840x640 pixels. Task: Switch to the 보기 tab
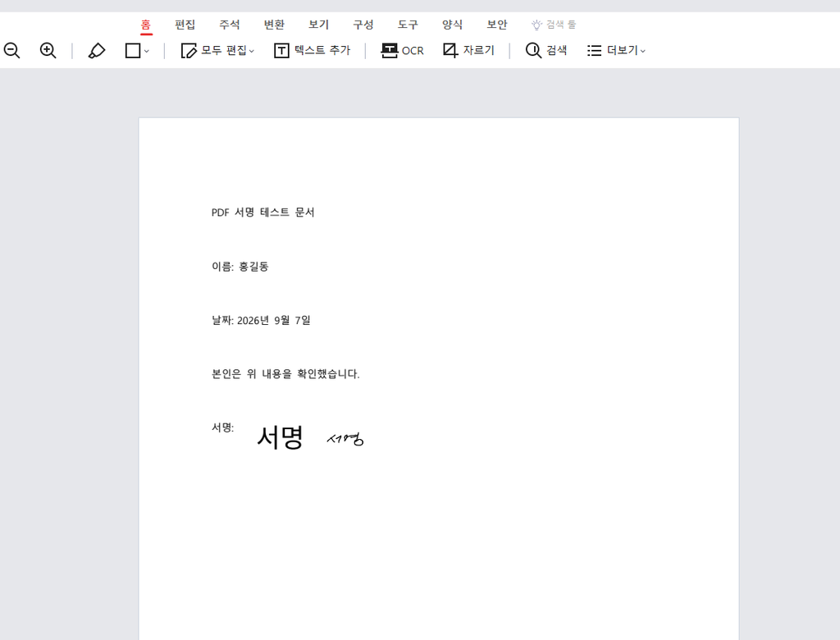pyautogui.click(x=318, y=25)
